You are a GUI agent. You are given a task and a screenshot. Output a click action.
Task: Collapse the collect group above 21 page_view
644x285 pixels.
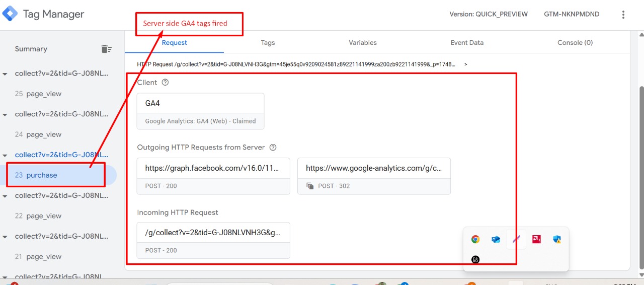[x=5, y=237]
